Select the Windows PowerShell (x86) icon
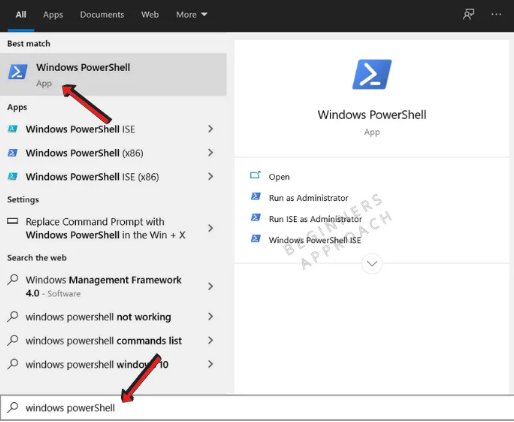The width and height of the screenshot is (514, 422). [13, 153]
